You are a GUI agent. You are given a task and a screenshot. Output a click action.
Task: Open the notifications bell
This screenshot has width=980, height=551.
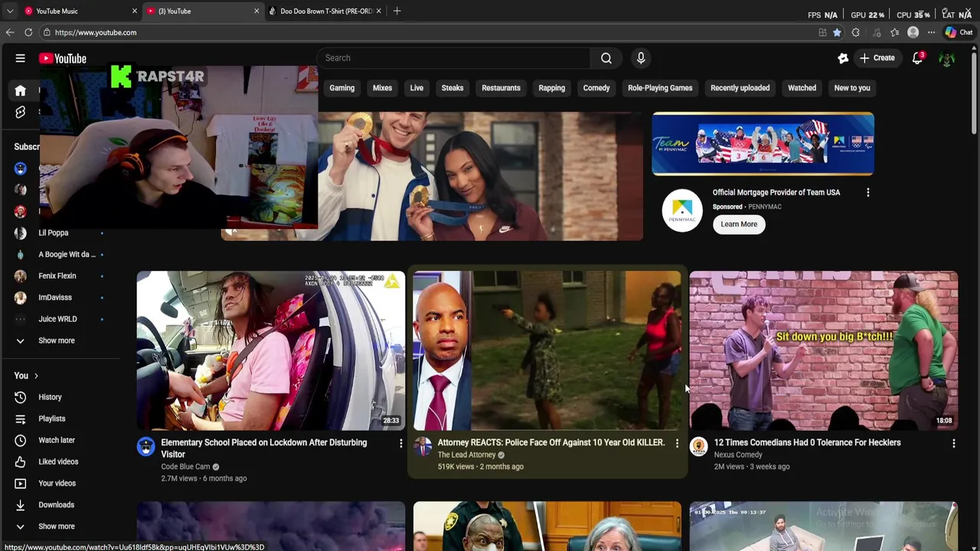pos(917,58)
